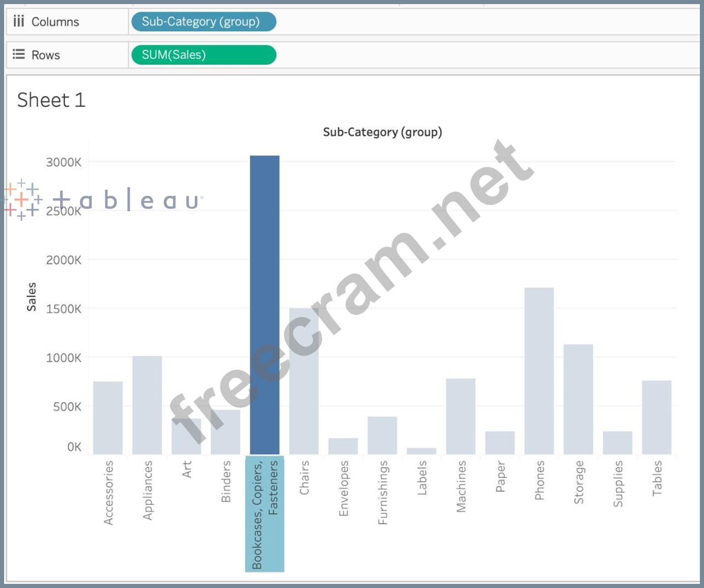Click the highlighted Bookcases, Copiers, Fasteners label

[265, 514]
